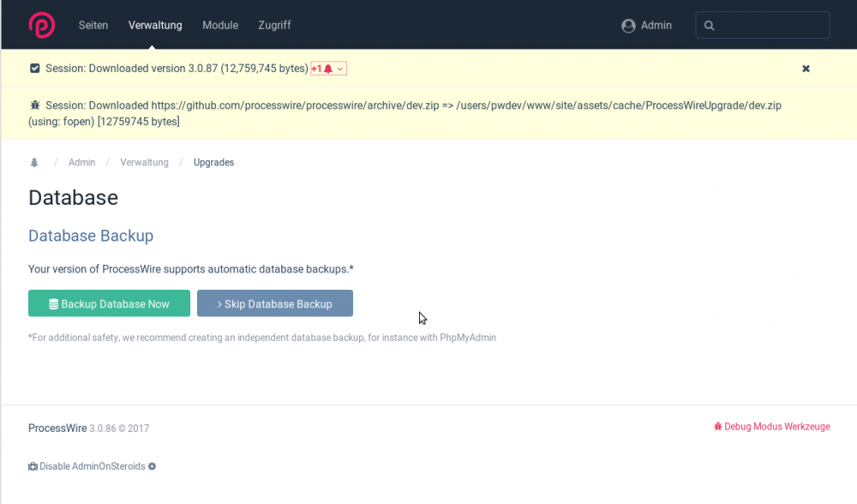This screenshot has height=504, width=857.
Task: Open the Module menu
Action: 220,26
